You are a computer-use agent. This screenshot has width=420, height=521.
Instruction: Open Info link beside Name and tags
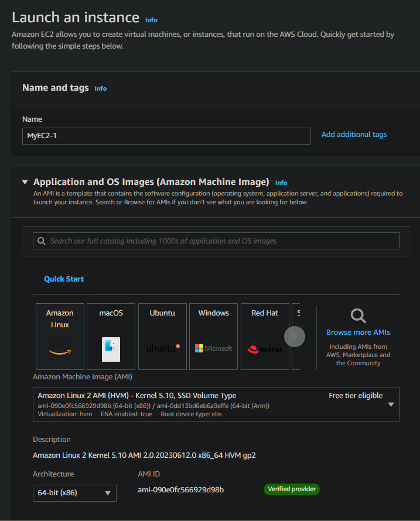[x=100, y=88]
